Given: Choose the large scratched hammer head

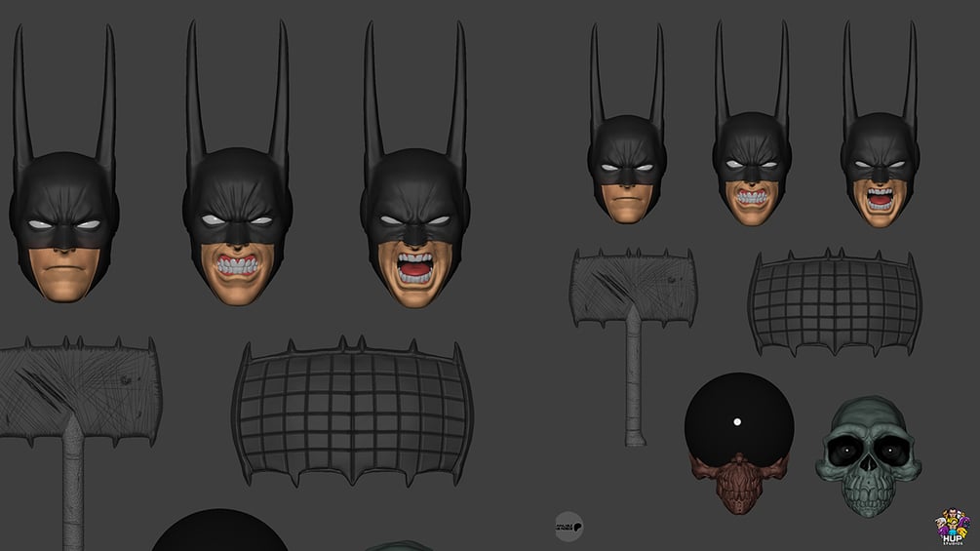Looking at the screenshot, I should pyautogui.click(x=79, y=390).
